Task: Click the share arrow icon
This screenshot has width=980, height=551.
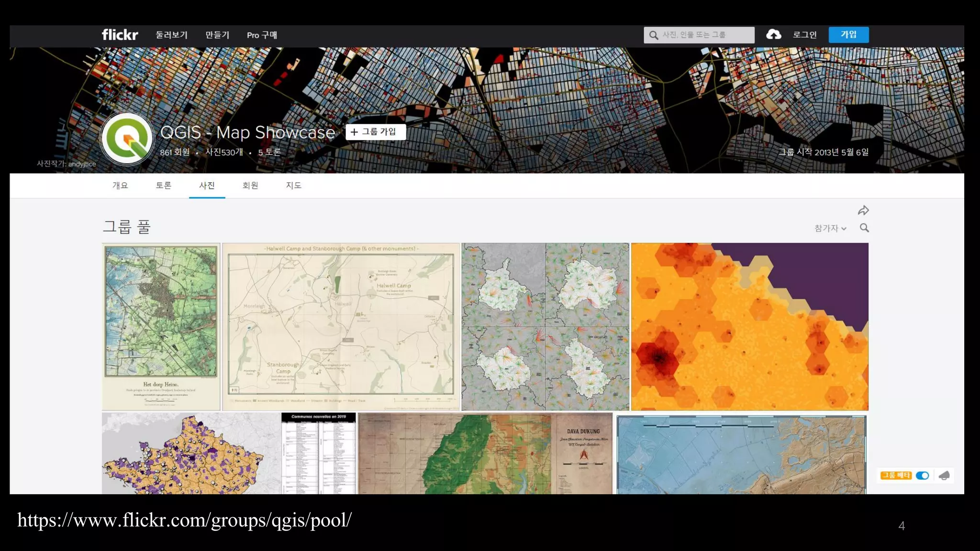Action: [x=863, y=210]
